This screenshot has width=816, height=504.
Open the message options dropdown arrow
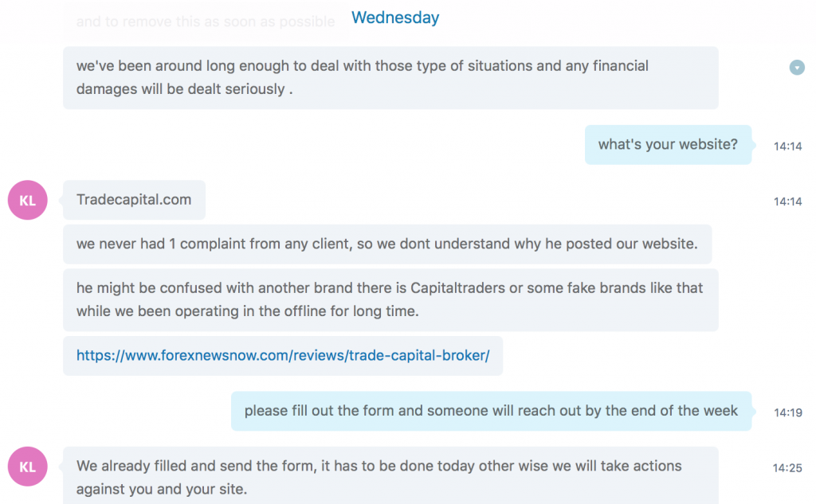pyautogui.click(x=796, y=68)
